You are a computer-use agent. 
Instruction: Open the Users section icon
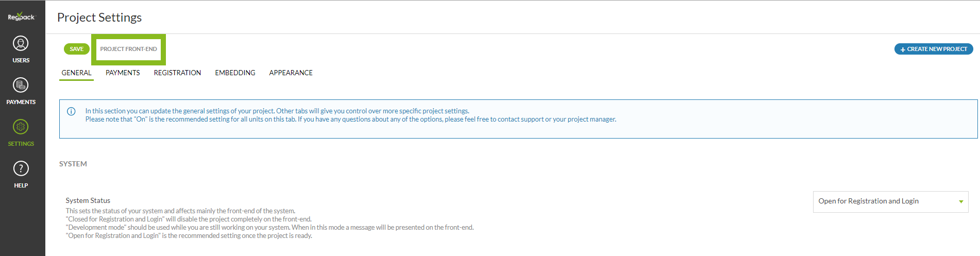tap(21, 44)
